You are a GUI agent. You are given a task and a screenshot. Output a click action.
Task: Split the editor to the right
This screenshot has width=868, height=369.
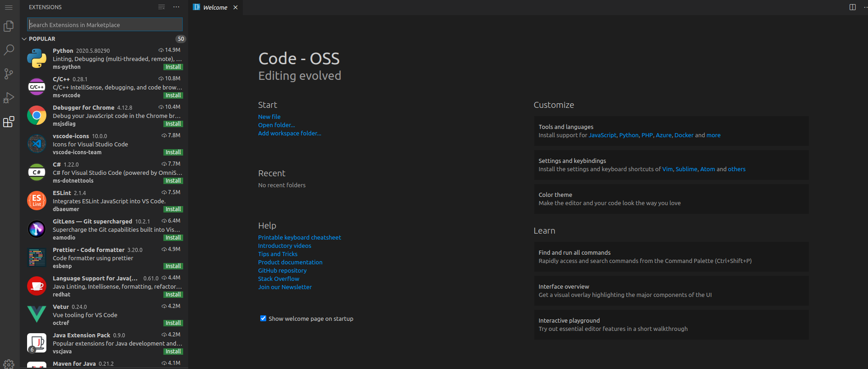tap(852, 7)
